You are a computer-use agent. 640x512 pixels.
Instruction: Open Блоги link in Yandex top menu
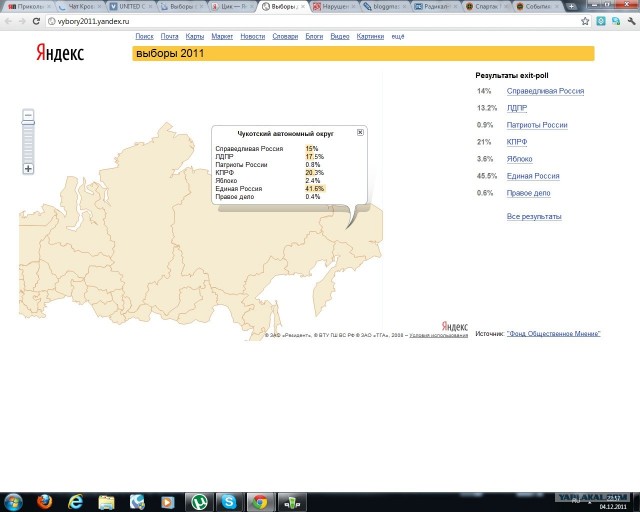coord(314,36)
